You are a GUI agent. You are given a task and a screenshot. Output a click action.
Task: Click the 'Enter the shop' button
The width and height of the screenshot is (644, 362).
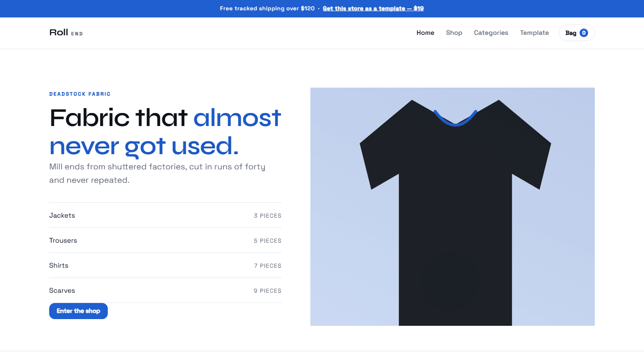coord(78,311)
